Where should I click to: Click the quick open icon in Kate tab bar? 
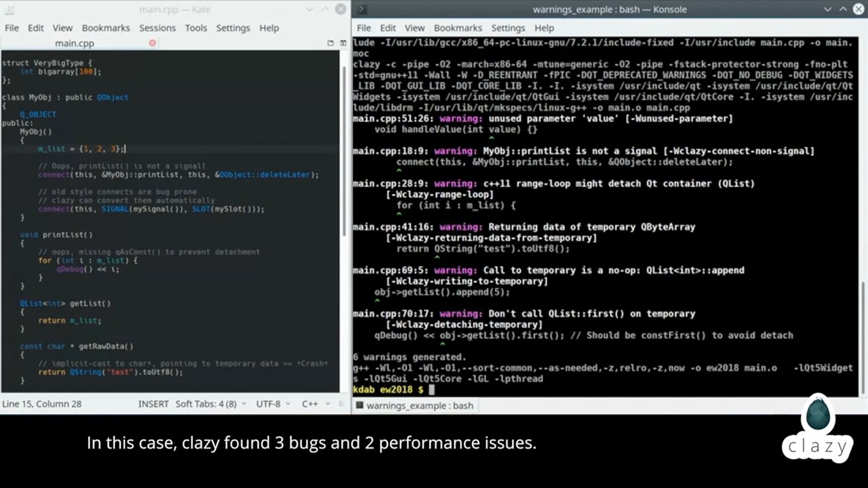click(330, 43)
